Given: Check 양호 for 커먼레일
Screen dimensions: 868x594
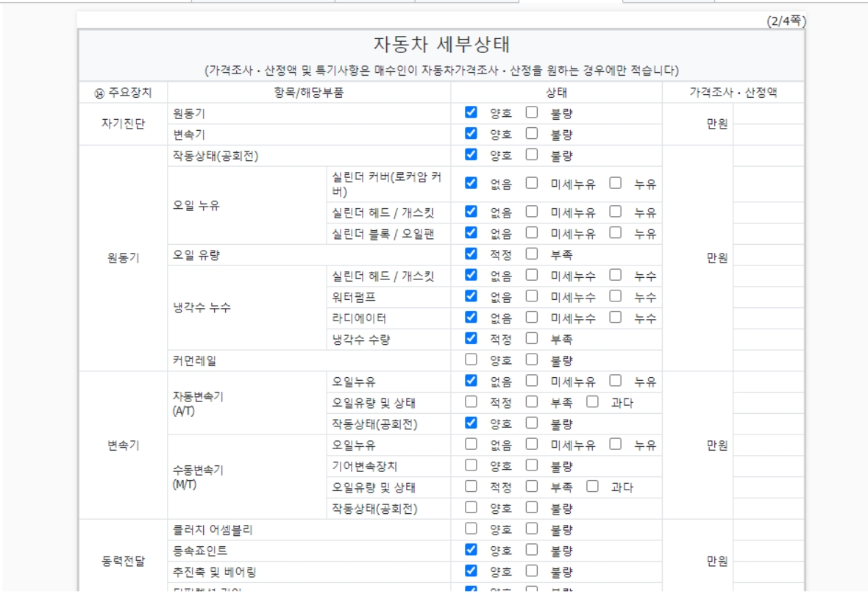Looking at the screenshot, I should (x=471, y=360).
